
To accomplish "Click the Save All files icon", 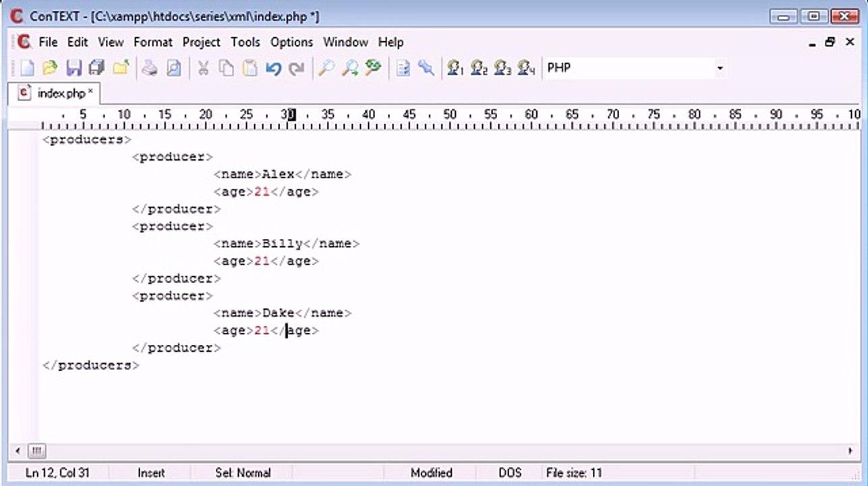I will tap(96, 68).
